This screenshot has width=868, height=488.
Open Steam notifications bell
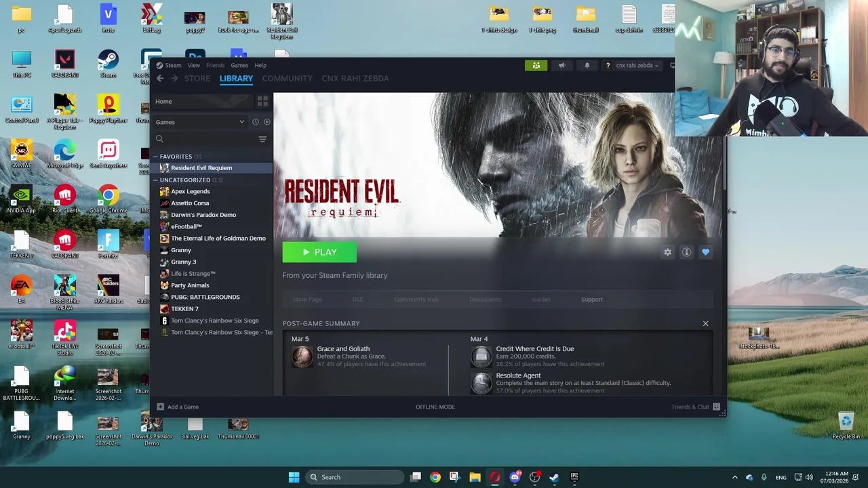click(587, 65)
